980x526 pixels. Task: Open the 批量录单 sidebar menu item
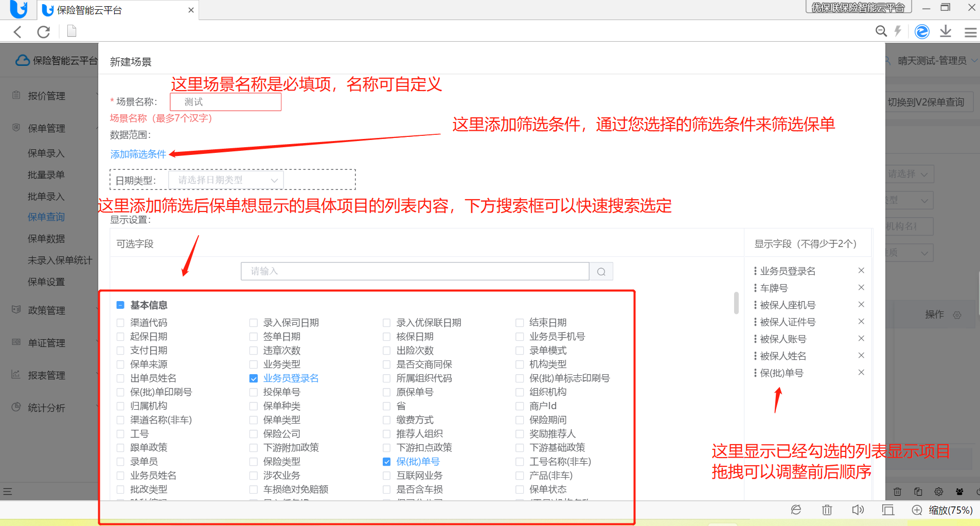point(46,175)
